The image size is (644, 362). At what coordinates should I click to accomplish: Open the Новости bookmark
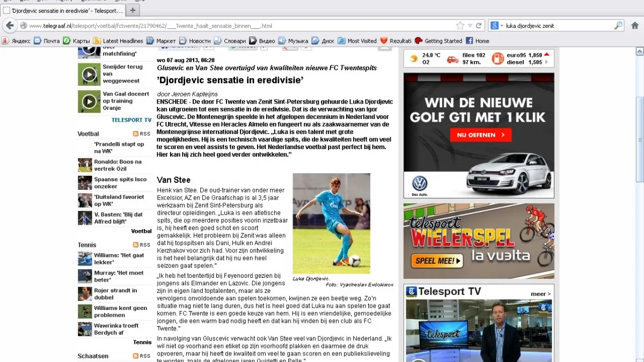coord(195,41)
